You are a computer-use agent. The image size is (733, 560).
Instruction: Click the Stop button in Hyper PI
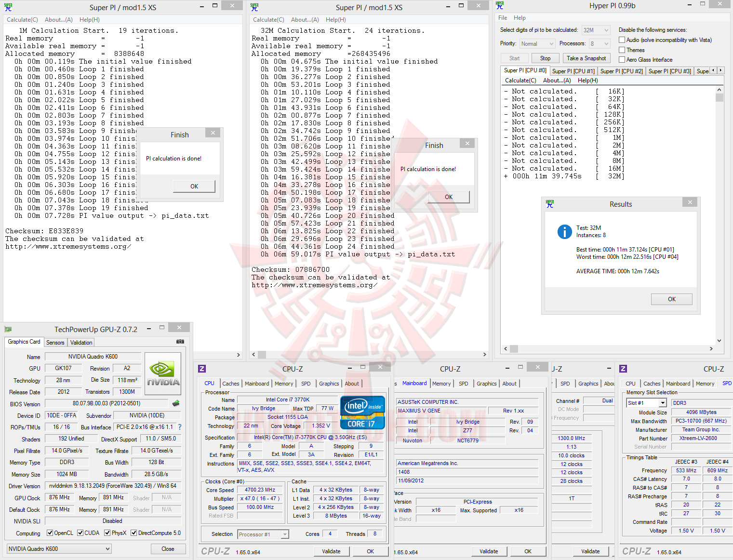545,58
